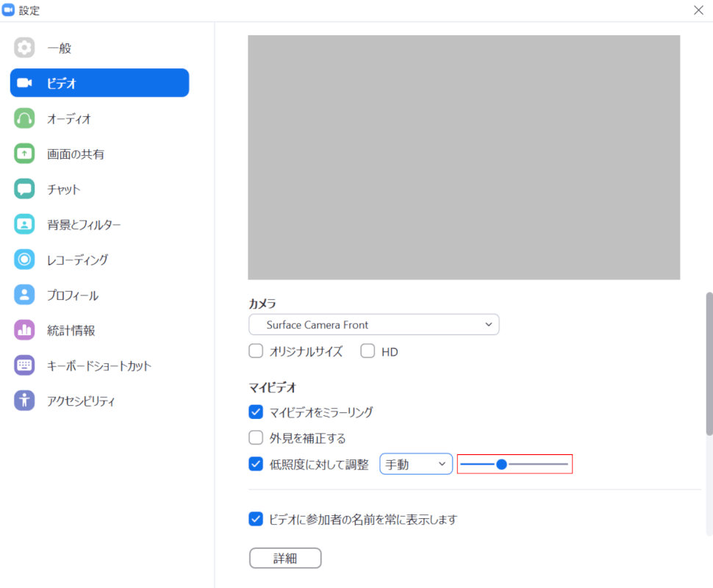Image resolution: width=713 pixels, height=588 pixels.
Task: Click the low-light adjustment slider handle
Action: [x=501, y=464]
